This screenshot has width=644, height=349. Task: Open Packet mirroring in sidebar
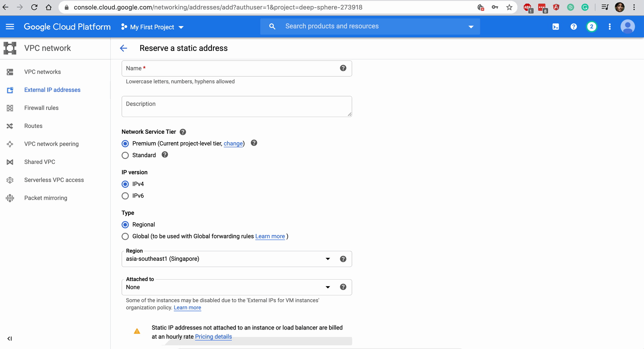click(x=46, y=198)
